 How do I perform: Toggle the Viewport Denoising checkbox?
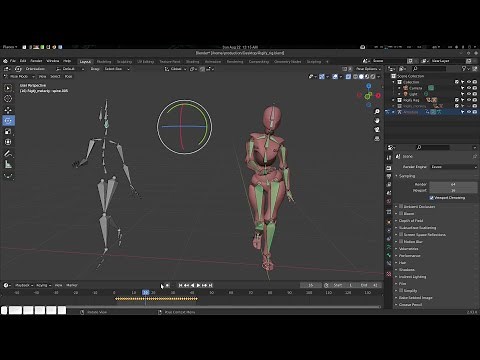pyautogui.click(x=432, y=198)
